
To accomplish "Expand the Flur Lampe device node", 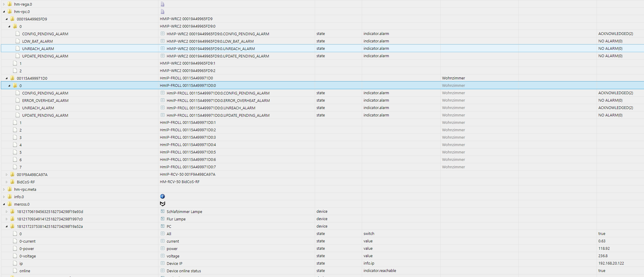I will [7, 219].
